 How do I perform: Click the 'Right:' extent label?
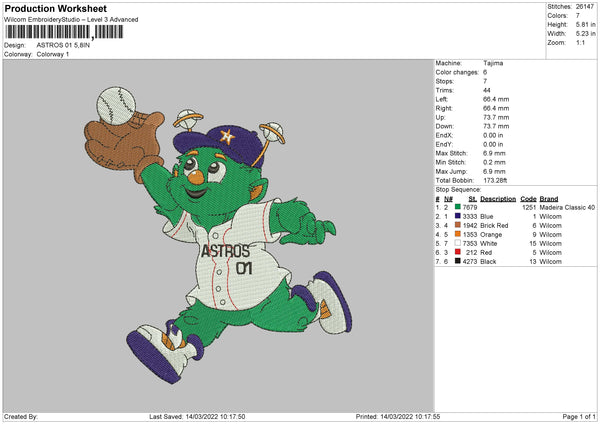(x=444, y=108)
